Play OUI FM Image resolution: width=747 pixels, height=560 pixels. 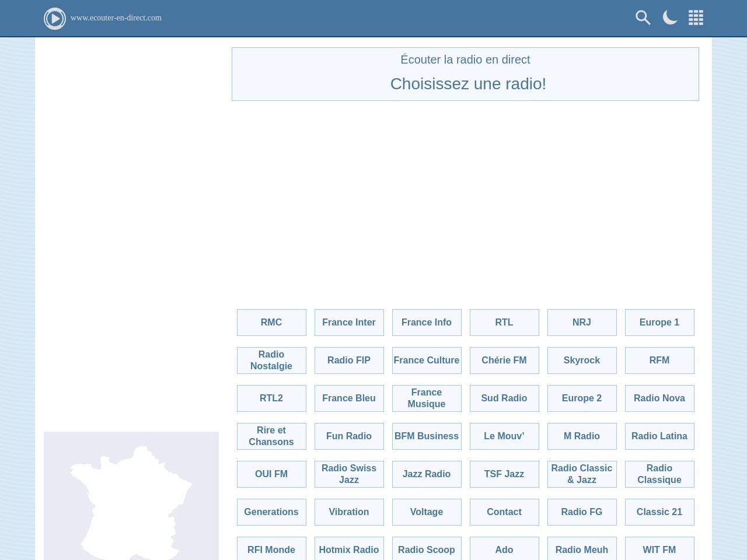point(271,474)
